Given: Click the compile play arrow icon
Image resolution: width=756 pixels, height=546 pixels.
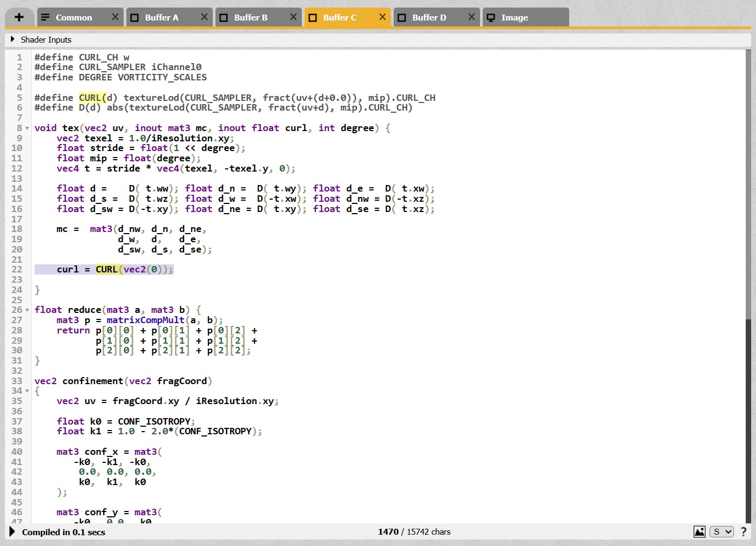Looking at the screenshot, I should point(12,532).
